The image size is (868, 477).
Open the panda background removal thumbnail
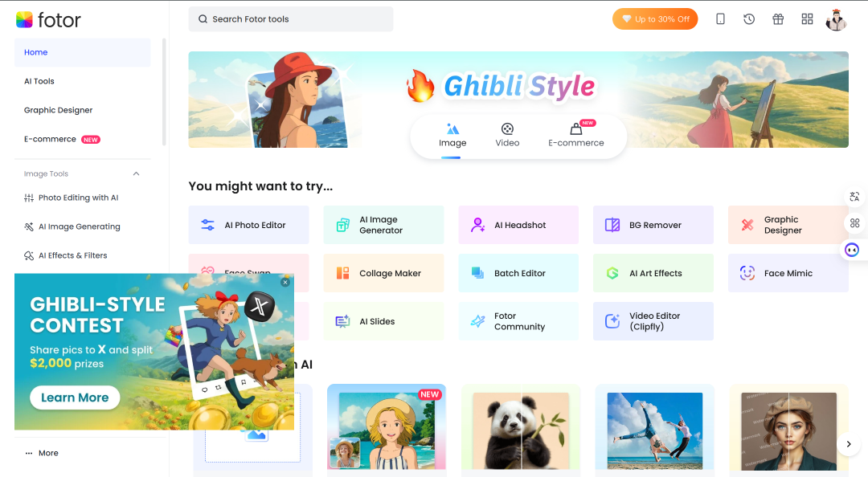click(x=520, y=430)
